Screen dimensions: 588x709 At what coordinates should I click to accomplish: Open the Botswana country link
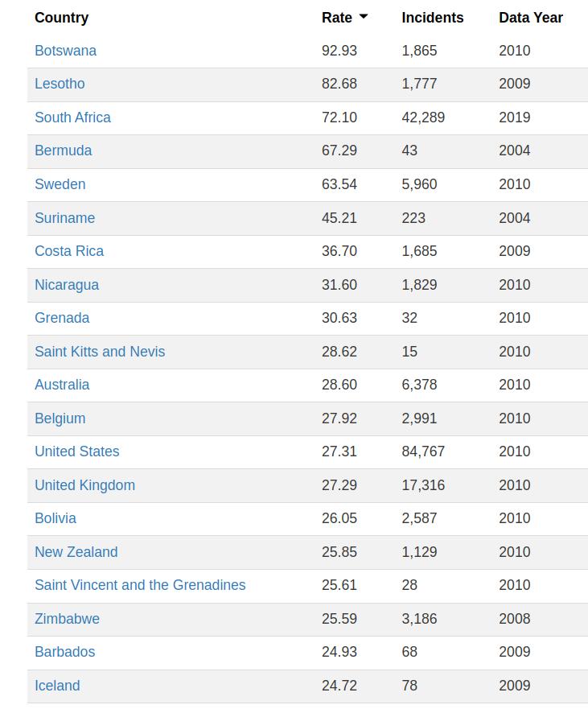click(65, 51)
